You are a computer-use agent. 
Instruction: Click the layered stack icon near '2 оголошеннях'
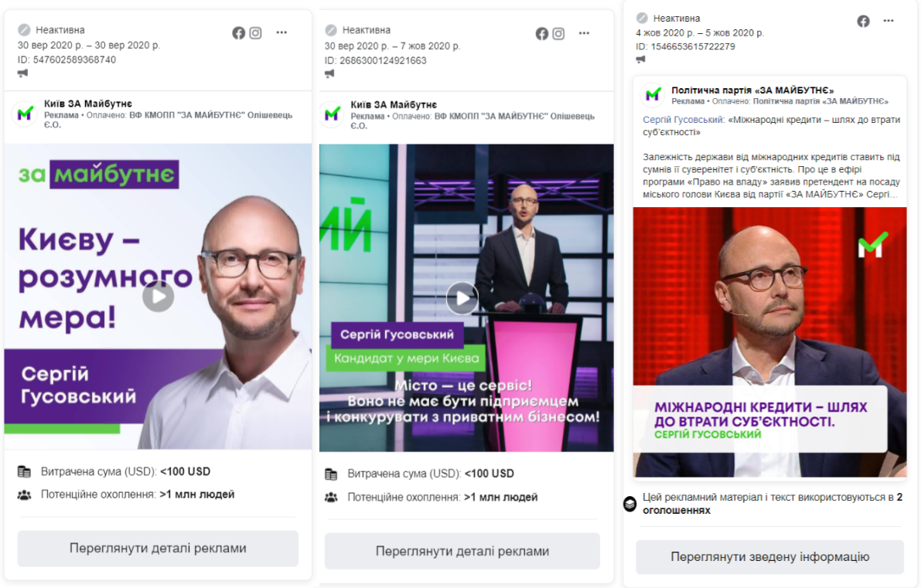pyautogui.click(x=629, y=504)
